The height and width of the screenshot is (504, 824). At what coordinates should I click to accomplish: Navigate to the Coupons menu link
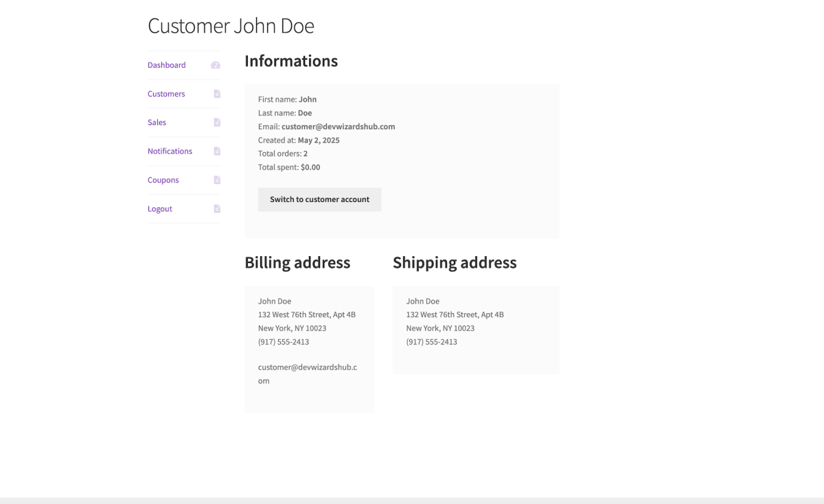163,180
